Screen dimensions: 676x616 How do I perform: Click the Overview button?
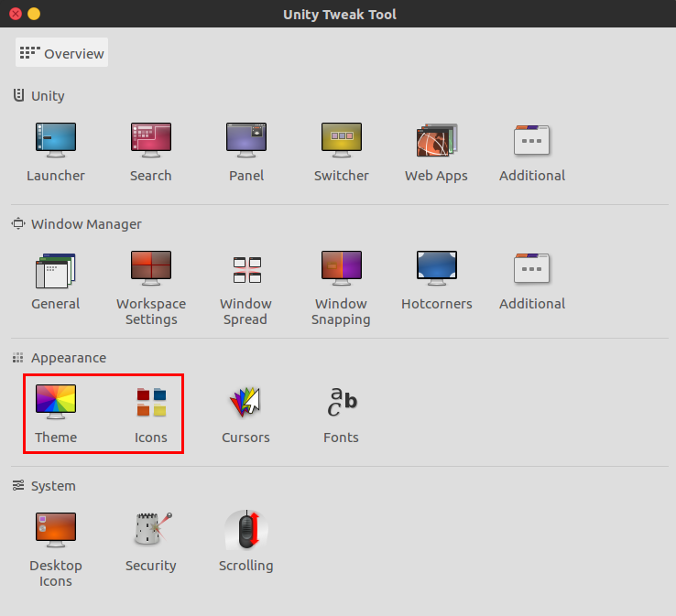tap(61, 52)
